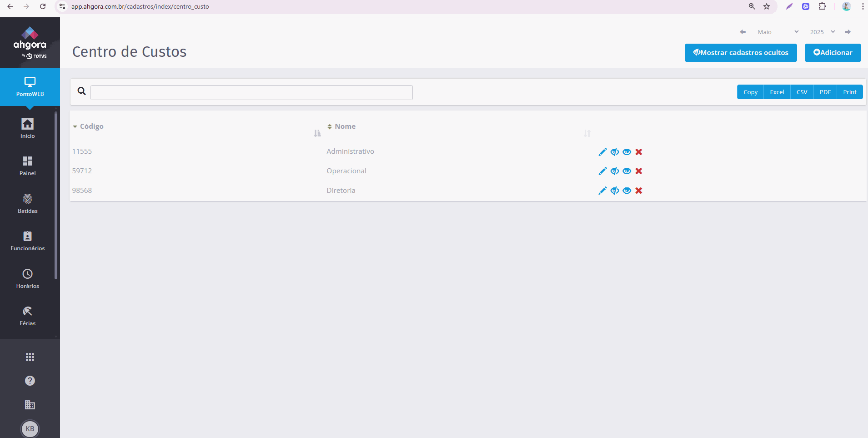
Task: Select code 59712 cell
Action: pyautogui.click(x=82, y=171)
